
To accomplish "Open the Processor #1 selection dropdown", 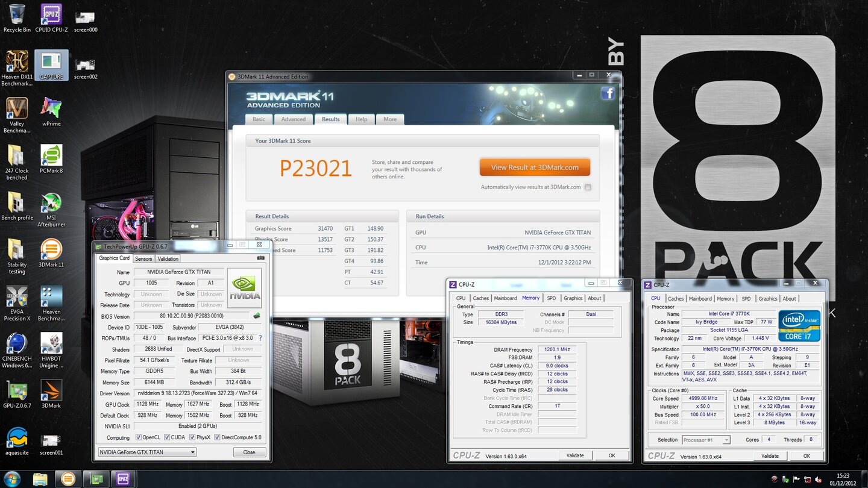I will [706, 440].
